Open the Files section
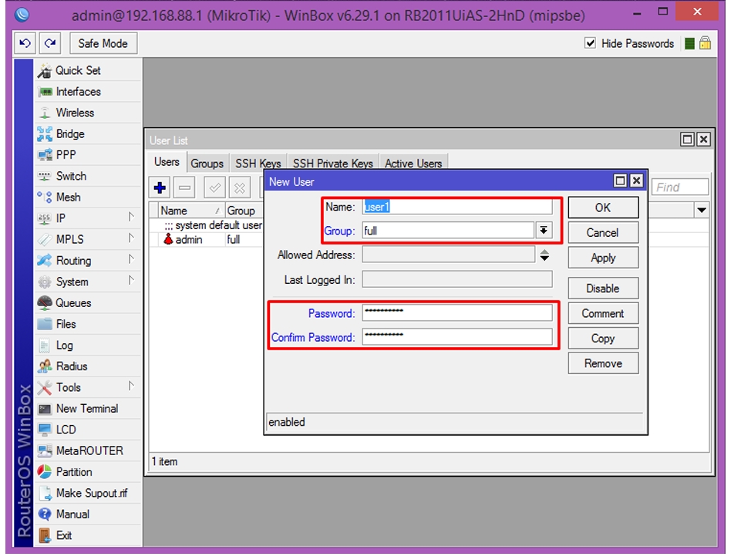731x560 pixels. 88,324
